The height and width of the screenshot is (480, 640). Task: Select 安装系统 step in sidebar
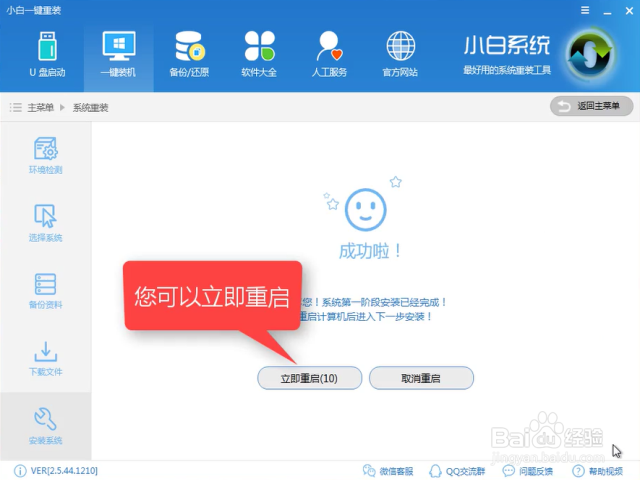point(45,426)
